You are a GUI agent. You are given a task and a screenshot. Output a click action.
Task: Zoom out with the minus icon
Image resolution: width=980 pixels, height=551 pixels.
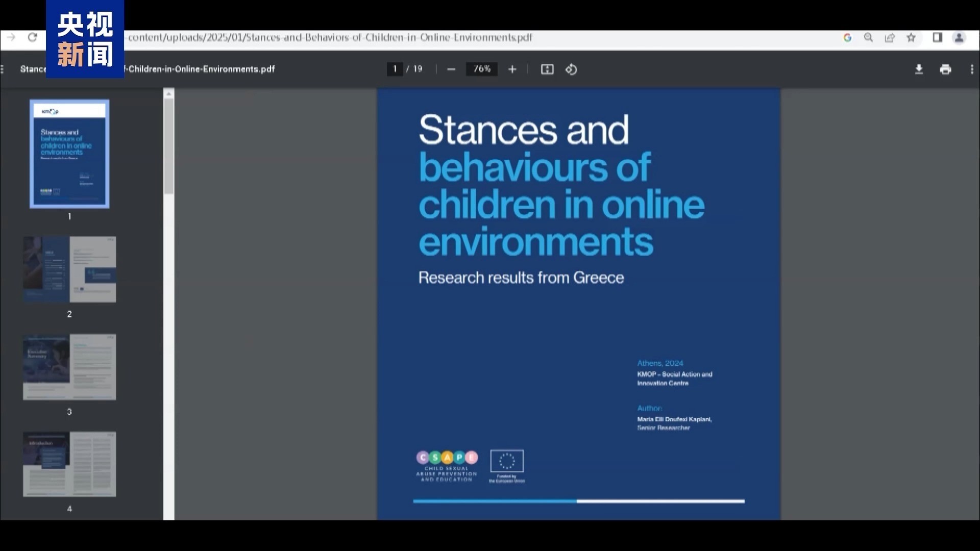pos(451,69)
